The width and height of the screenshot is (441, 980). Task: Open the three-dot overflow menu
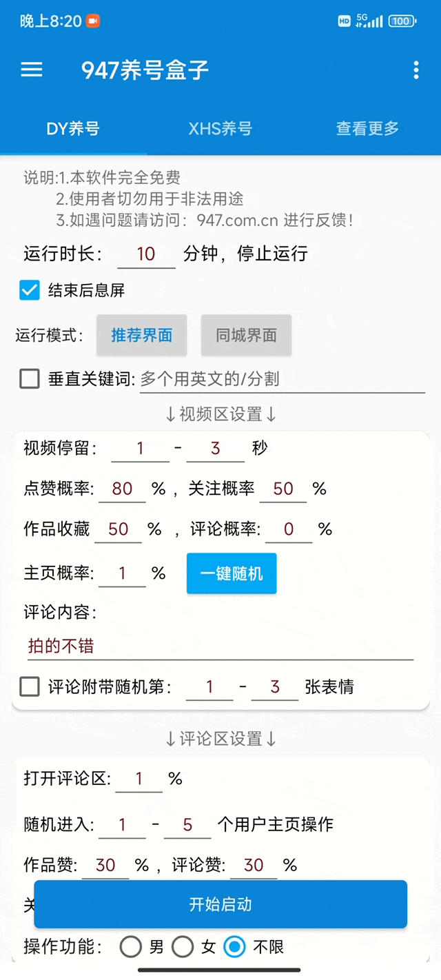click(416, 70)
